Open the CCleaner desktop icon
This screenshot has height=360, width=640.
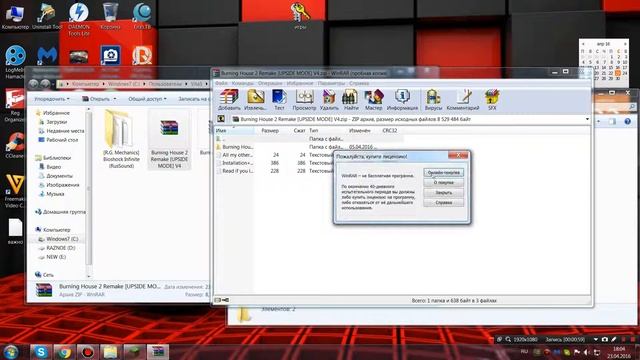[15, 146]
